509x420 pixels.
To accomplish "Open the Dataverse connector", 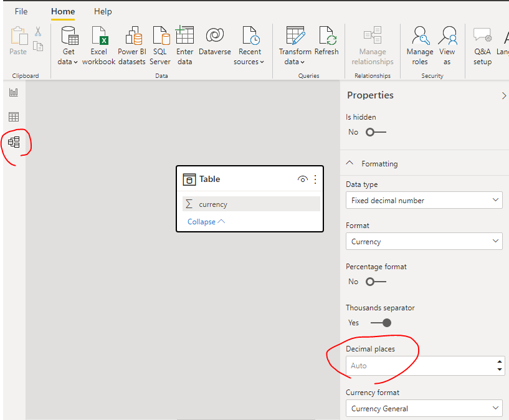I will point(214,41).
